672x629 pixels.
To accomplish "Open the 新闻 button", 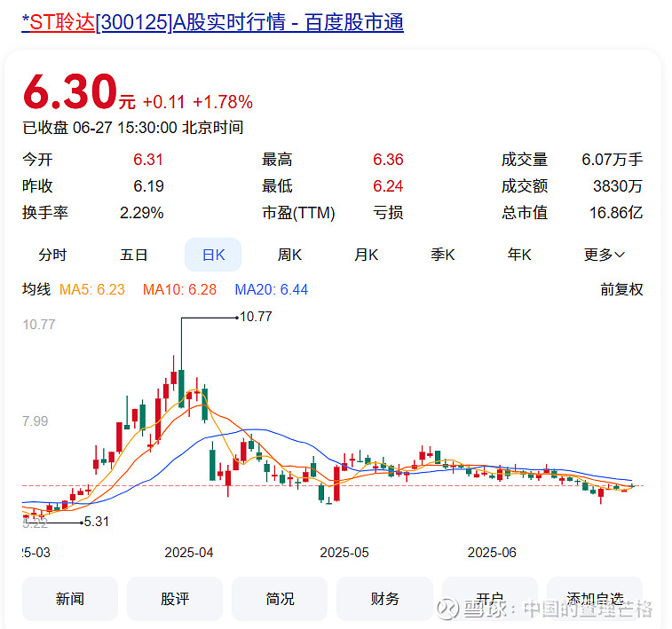I will [70, 599].
